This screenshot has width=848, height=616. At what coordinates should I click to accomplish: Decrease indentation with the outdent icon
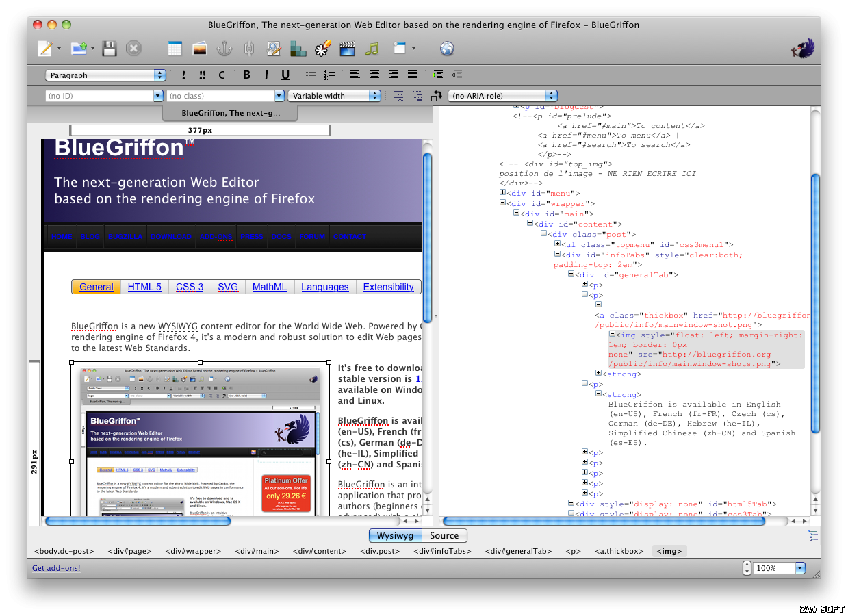tap(457, 75)
